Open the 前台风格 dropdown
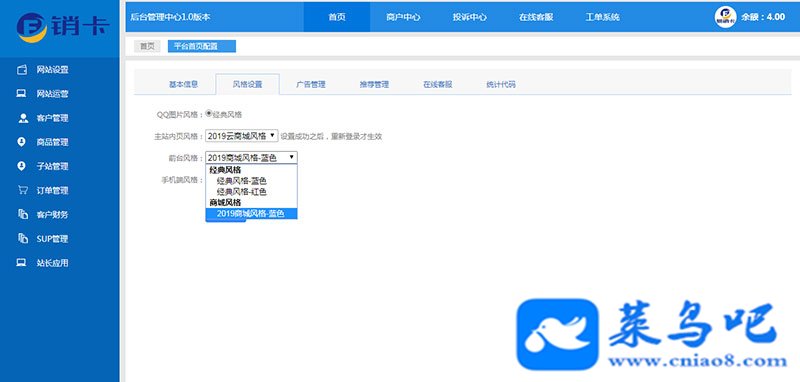 [x=252, y=158]
